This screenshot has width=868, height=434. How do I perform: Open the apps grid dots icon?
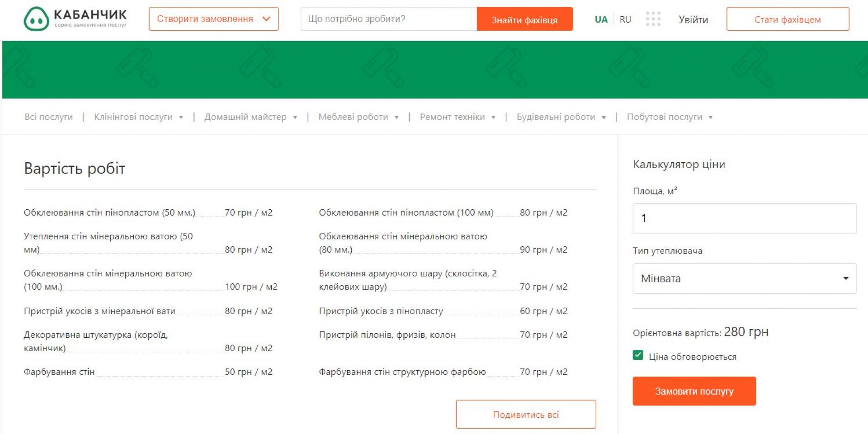click(653, 19)
